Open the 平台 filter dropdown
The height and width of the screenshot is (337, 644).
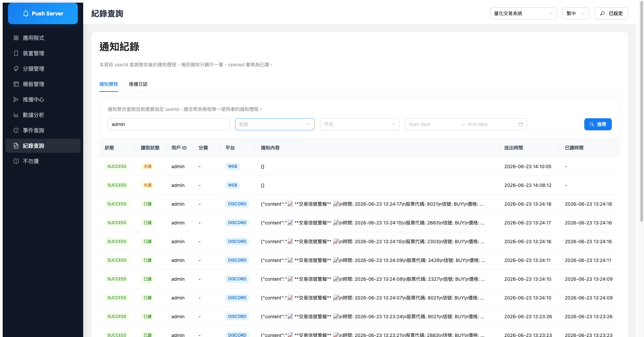click(x=360, y=124)
